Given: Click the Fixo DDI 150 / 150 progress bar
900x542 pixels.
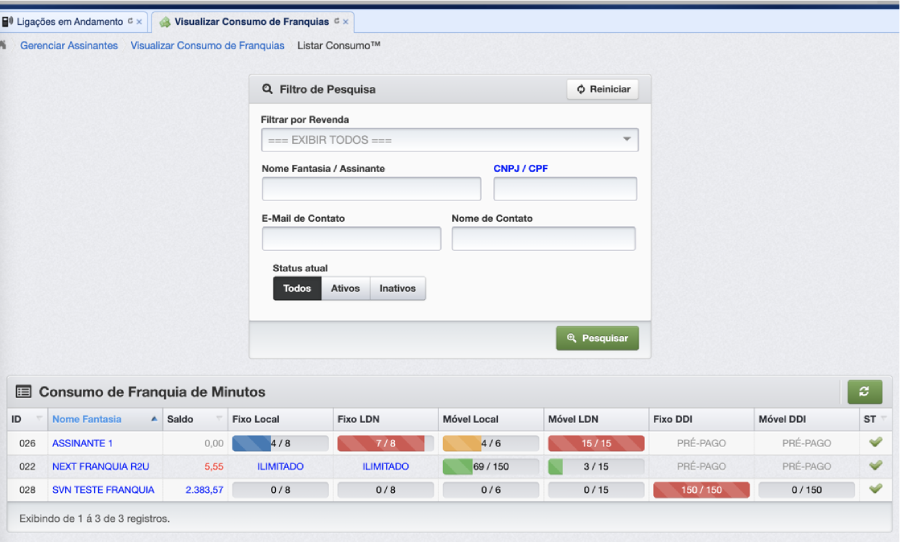Looking at the screenshot, I should 701,490.
